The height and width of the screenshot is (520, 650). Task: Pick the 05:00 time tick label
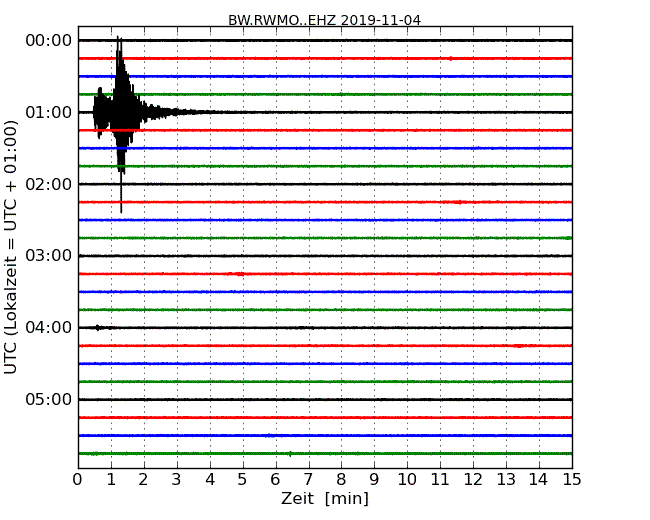pyautogui.click(x=49, y=399)
